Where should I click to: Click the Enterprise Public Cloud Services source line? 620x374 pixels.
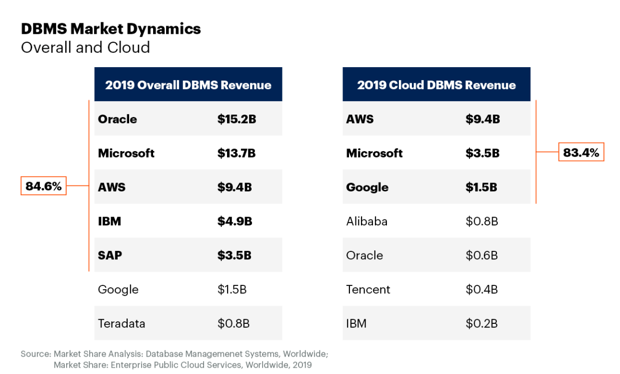[183, 365]
